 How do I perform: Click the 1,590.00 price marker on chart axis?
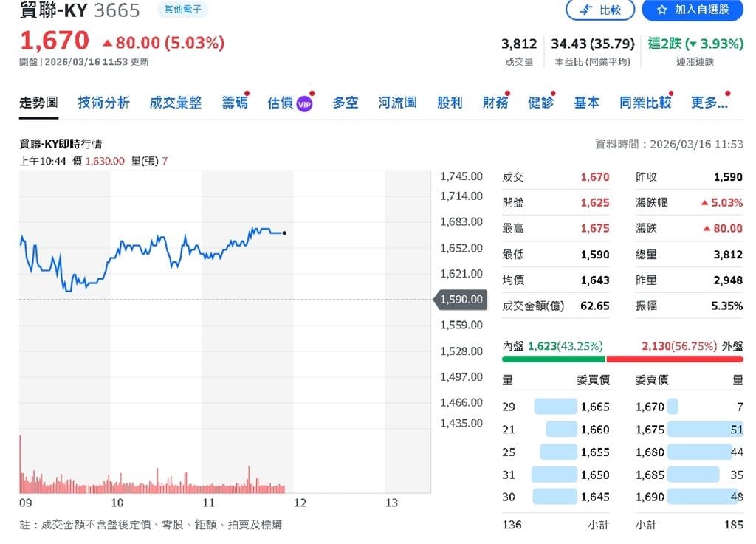(x=461, y=300)
